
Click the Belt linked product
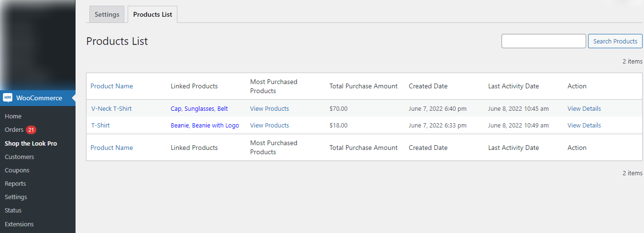tap(222, 108)
